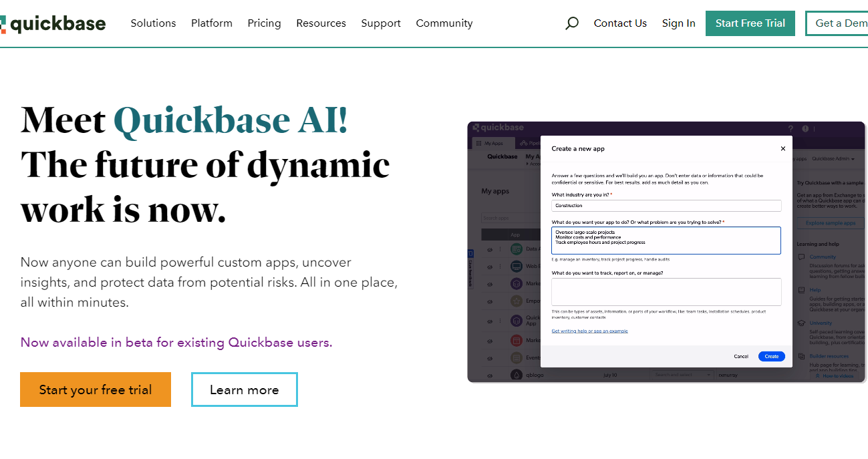Viewport: 868px width, 459px height.
Task: Click the Sign In link
Action: (x=678, y=23)
